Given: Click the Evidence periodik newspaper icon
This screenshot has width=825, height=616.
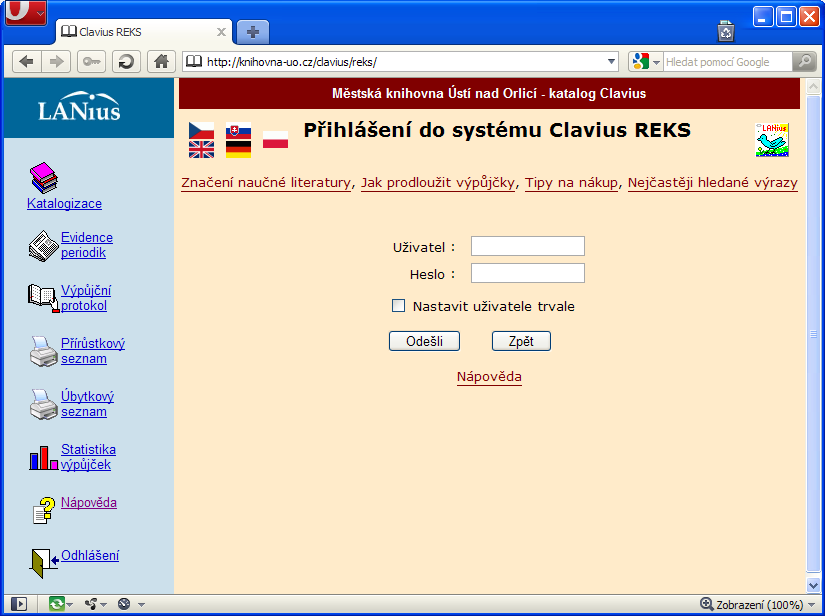Looking at the screenshot, I should click(43, 246).
